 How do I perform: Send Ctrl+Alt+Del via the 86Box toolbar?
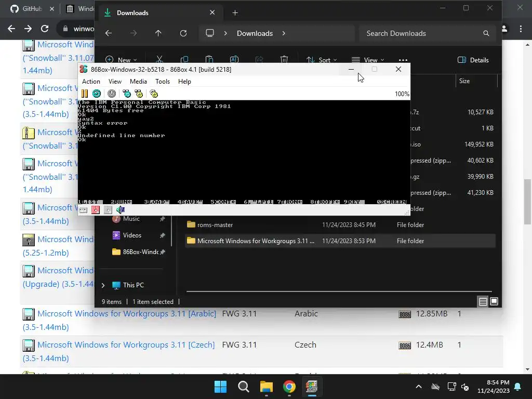point(127,94)
